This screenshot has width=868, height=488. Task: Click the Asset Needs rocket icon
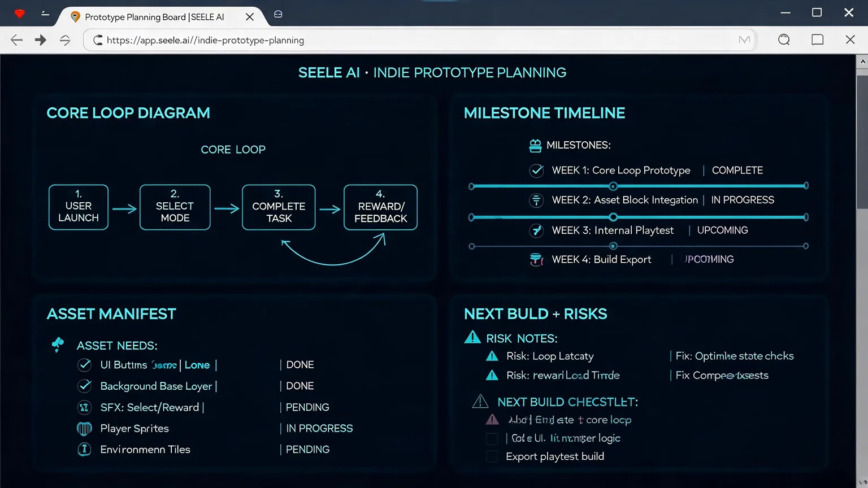tap(58, 344)
